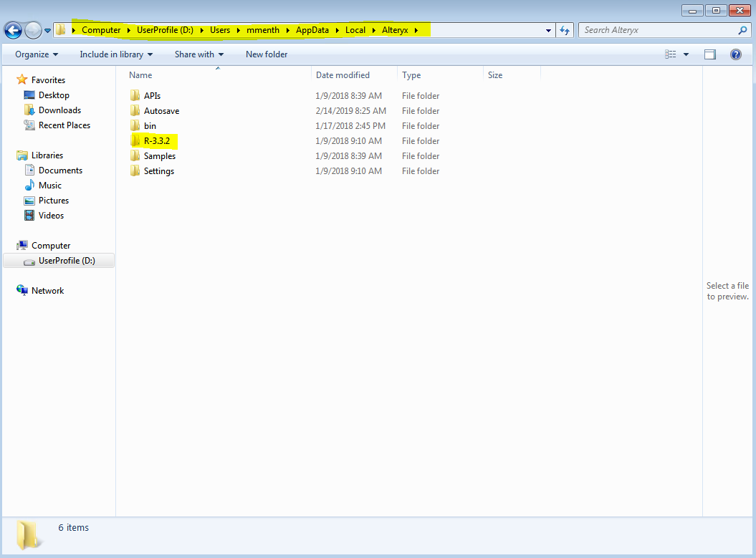
Task: Sort files by the Date modified column
Action: tap(343, 74)
